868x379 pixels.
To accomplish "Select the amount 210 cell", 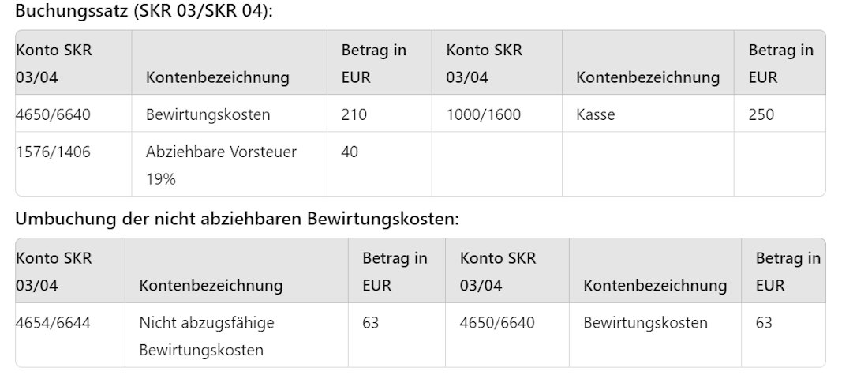I will 354,114.
